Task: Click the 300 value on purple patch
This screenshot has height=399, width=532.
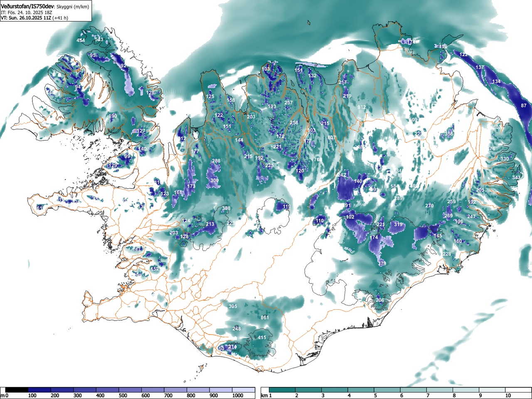Action: [x=214, y=180]
